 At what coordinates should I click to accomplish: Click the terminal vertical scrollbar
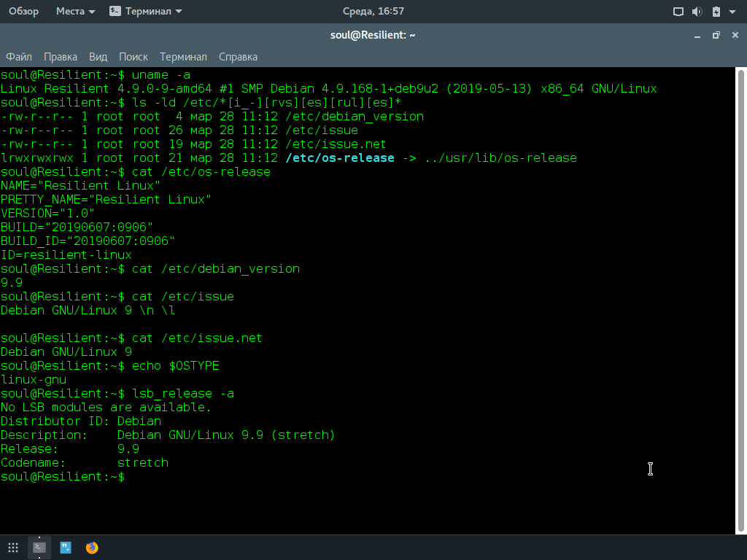pyautogui.click(x=741, y=300)
